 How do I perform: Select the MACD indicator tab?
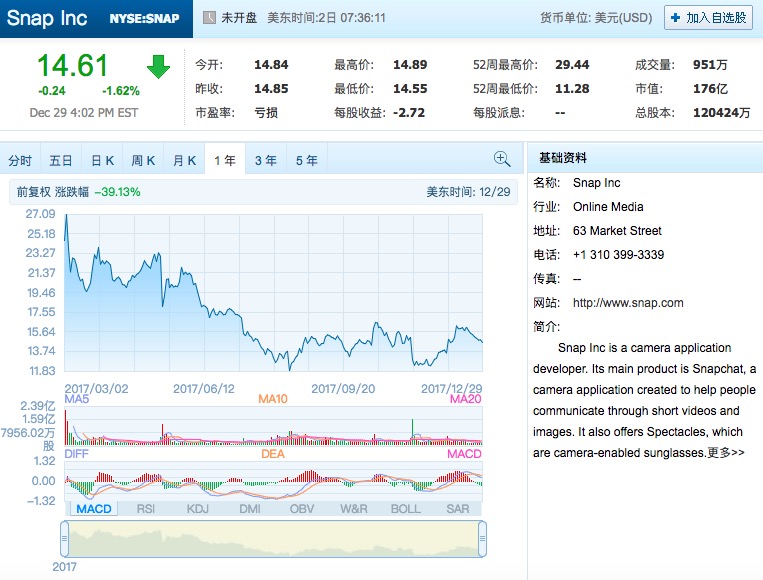click(93, 509)
